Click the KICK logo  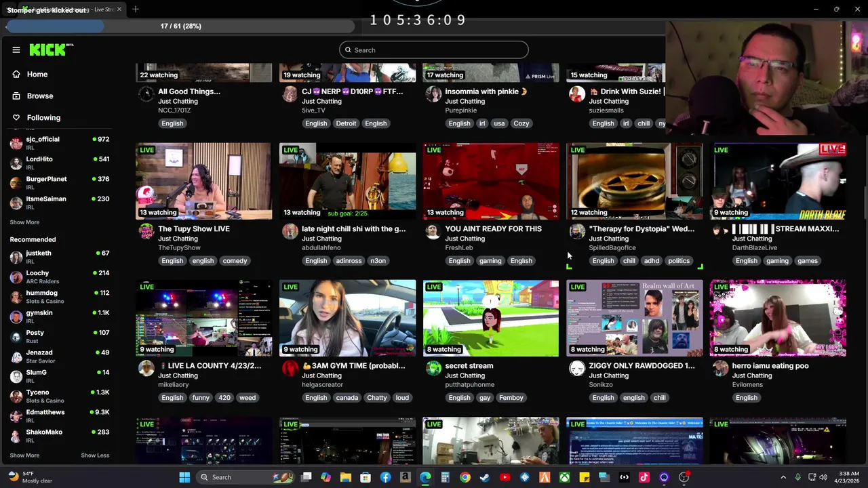tap(51, 49)
